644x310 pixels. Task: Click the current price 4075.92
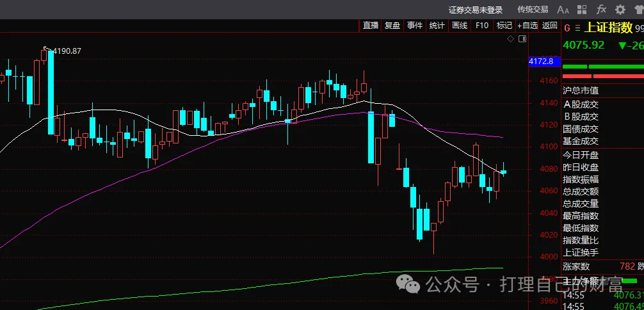click(584, 45)
